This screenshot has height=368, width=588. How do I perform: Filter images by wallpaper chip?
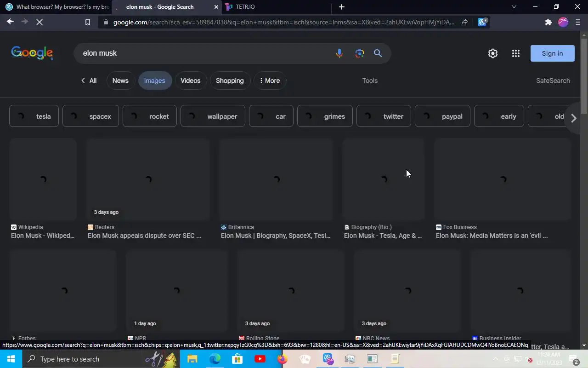click(213, 116)
